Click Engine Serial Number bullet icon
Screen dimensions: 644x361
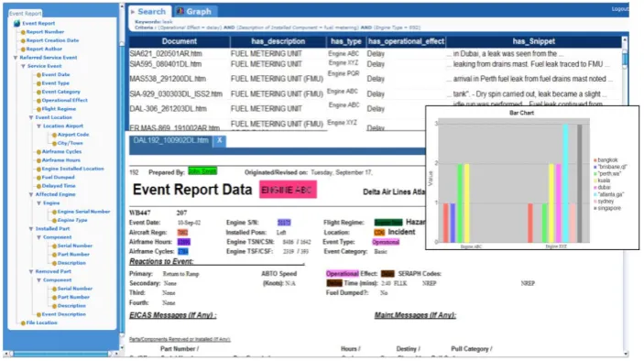(54, 212)
